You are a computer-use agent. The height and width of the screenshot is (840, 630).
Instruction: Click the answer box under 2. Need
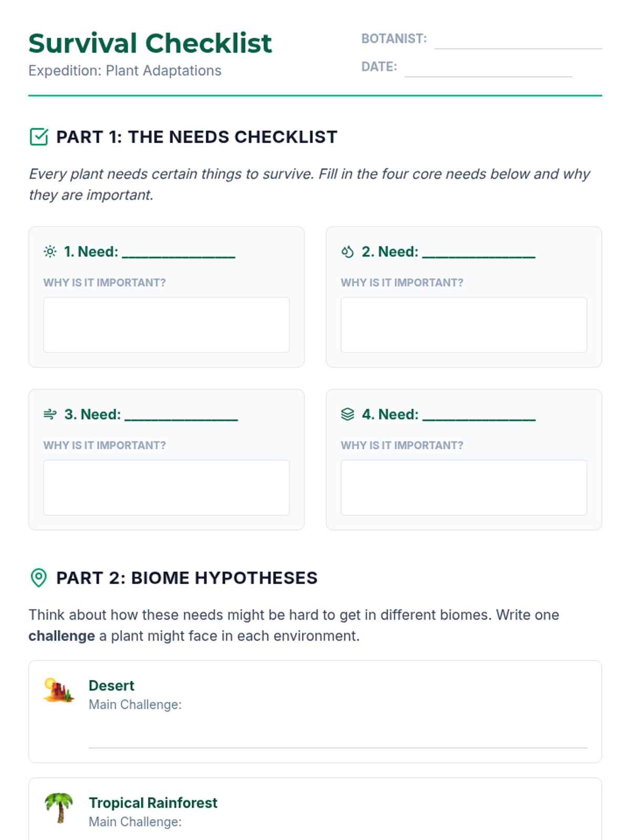pos(464,325)
